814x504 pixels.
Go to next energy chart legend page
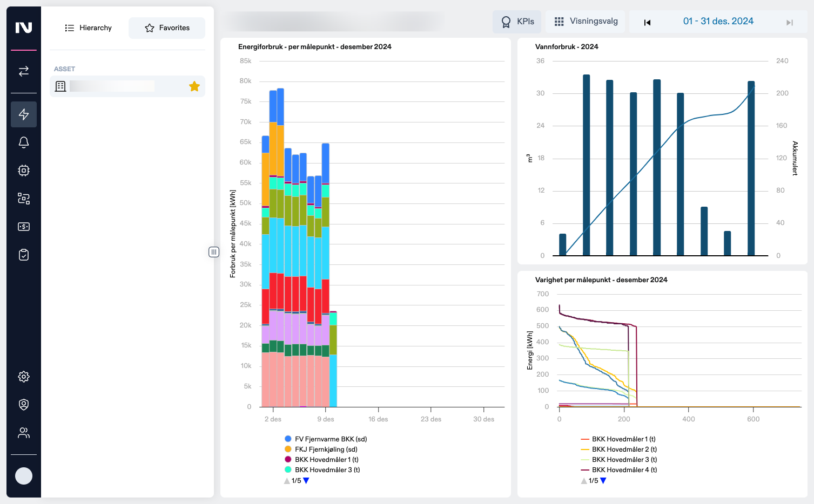306,481
